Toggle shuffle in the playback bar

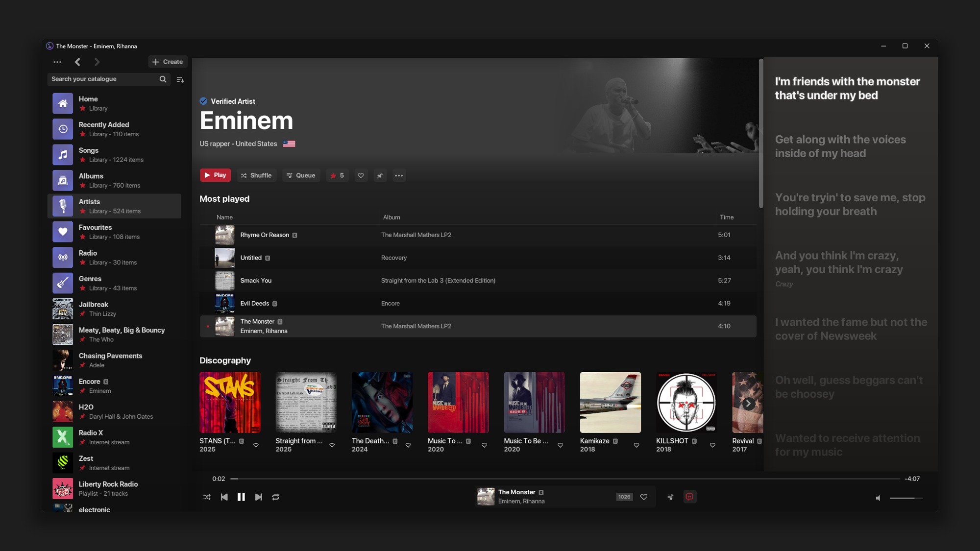(207, 497)
